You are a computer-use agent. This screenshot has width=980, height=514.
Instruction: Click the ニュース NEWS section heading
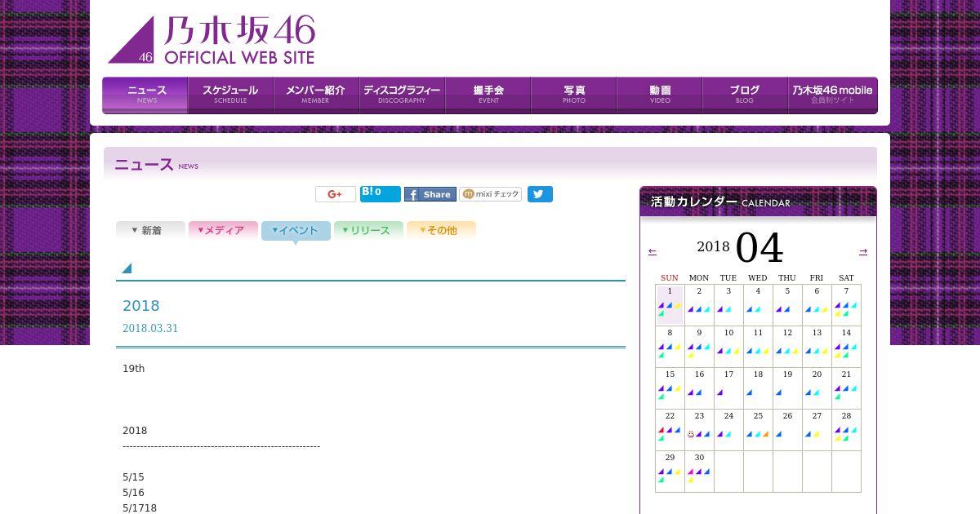tap(156, 165)
